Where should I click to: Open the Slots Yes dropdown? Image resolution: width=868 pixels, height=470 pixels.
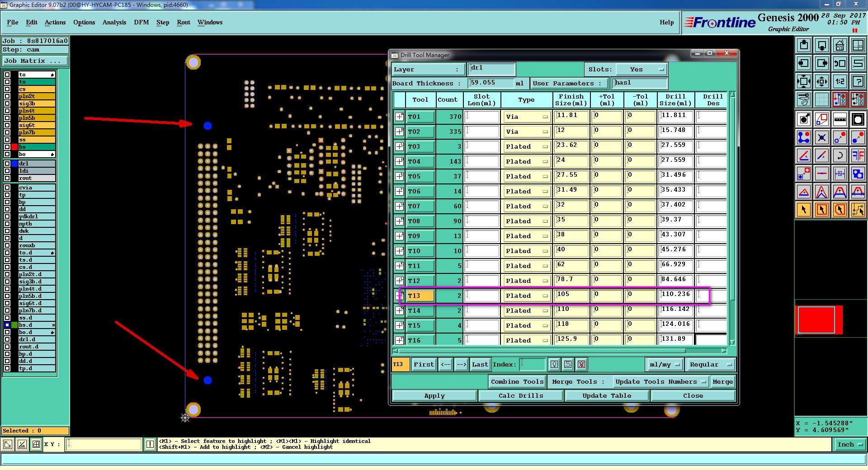(642, 69)
